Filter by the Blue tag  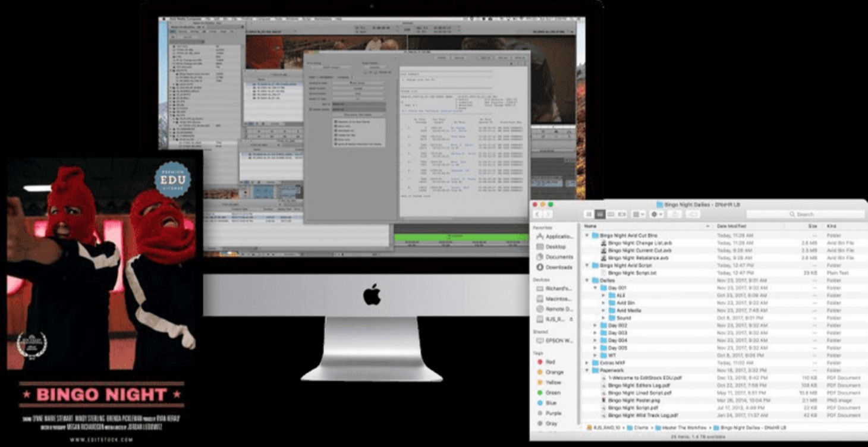(546, 403)
